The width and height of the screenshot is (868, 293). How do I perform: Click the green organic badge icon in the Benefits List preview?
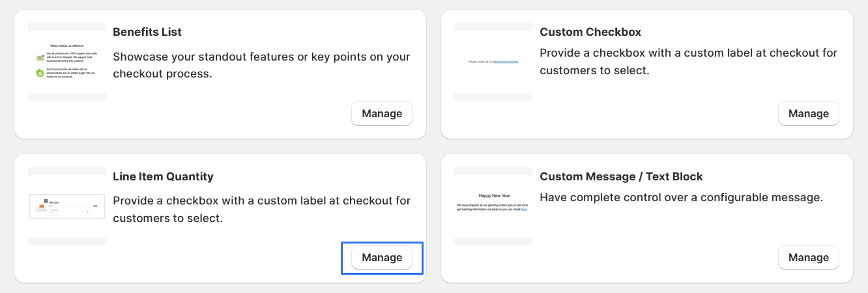click(40, 57)
